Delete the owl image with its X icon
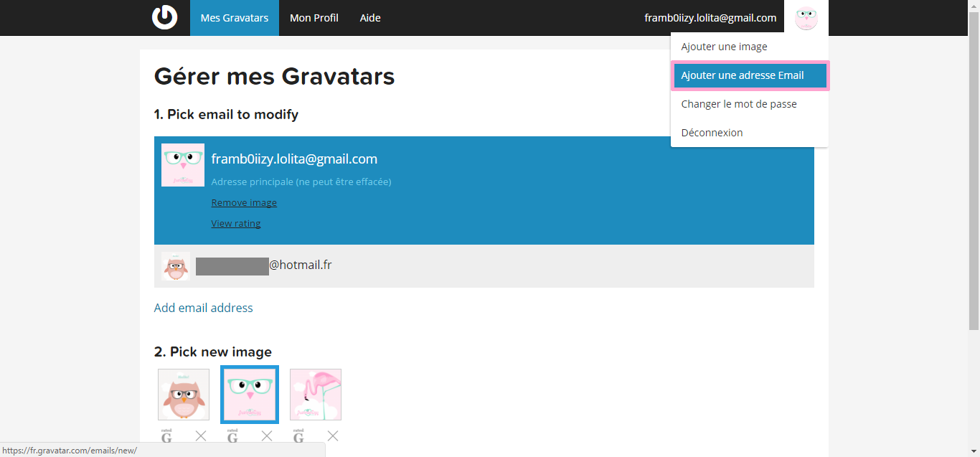The height and width of the screenshot is (457, 980). click(x=201, y=435)
